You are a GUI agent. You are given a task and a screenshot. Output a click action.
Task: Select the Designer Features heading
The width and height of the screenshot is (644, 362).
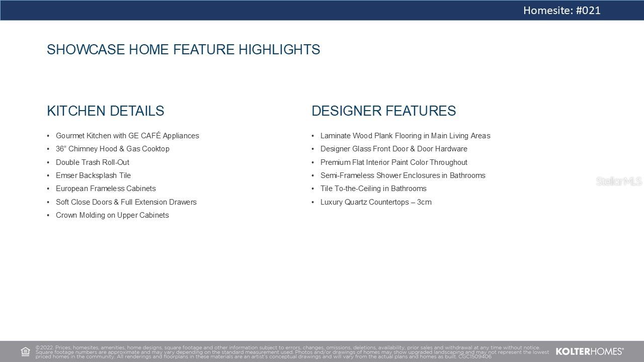(x=383, y=111)
